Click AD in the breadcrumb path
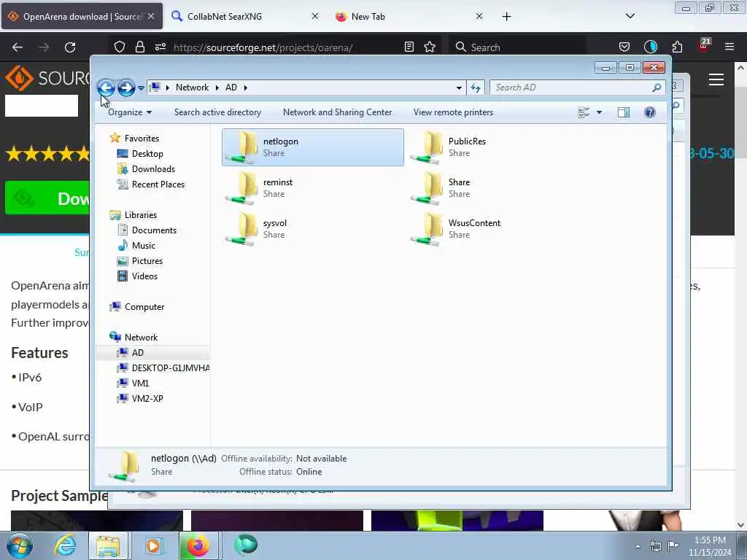This screenshot has height=560, width=747. point(231,87)
